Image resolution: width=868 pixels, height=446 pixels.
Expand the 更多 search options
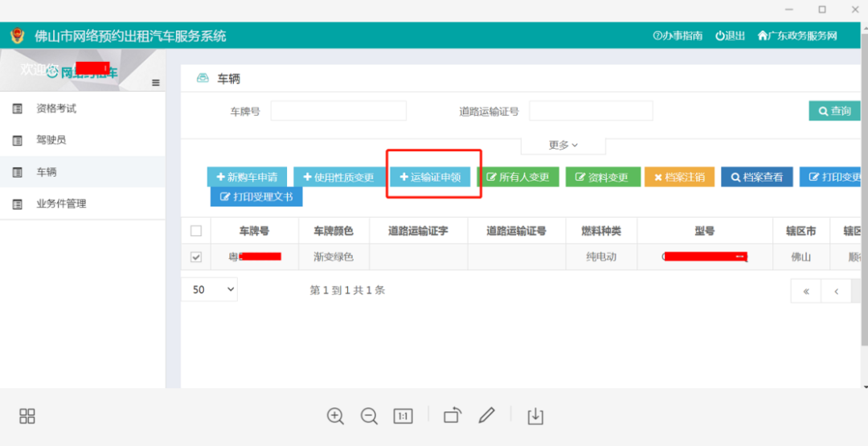point(563,145)
